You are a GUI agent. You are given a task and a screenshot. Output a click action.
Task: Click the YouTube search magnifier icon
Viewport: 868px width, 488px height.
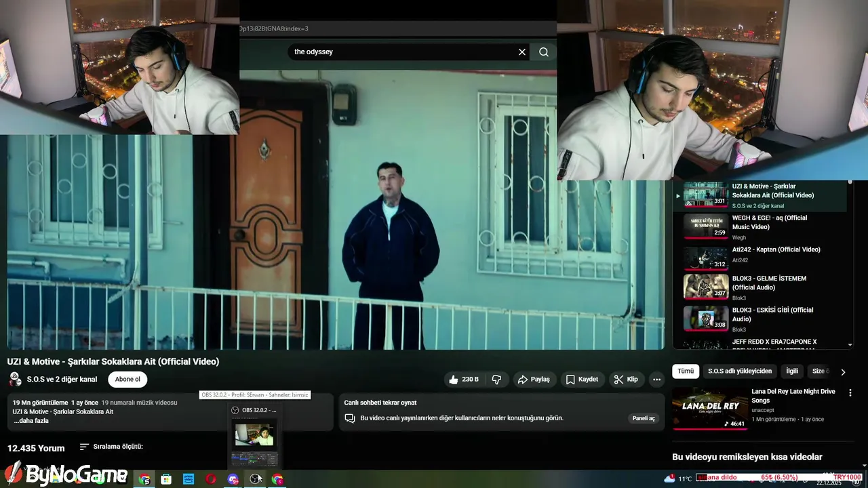544,52
